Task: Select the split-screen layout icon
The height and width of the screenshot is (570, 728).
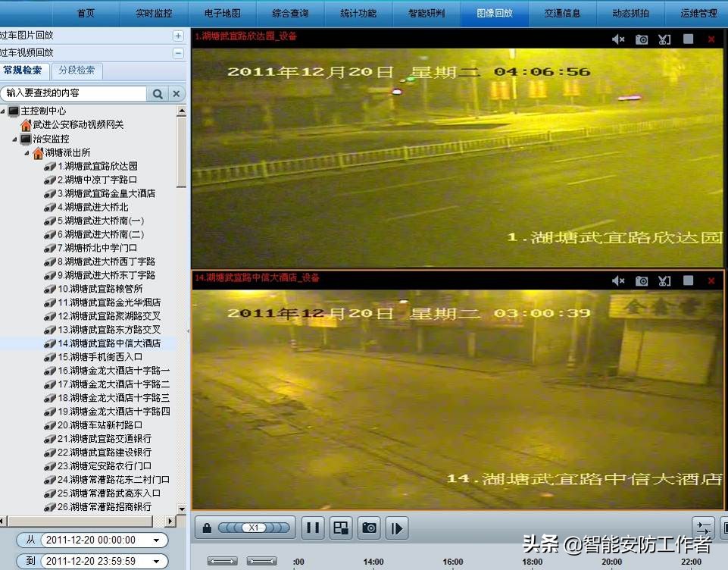Action: click(340, 528)
